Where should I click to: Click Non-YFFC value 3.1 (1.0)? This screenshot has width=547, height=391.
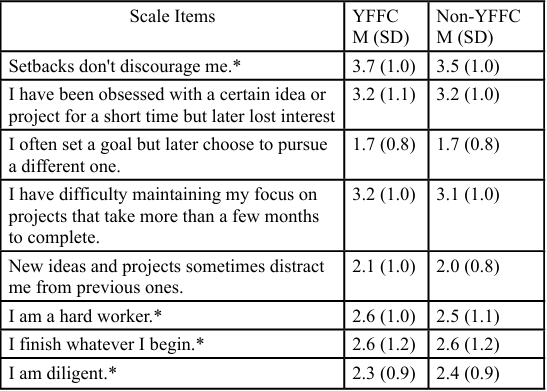pos(468,195)
